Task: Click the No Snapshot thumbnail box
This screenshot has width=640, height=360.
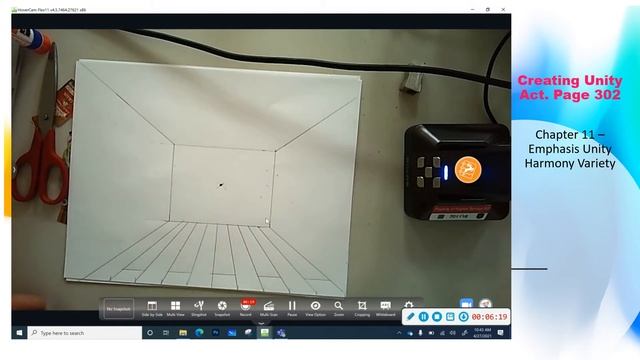Action: (118, 309)
